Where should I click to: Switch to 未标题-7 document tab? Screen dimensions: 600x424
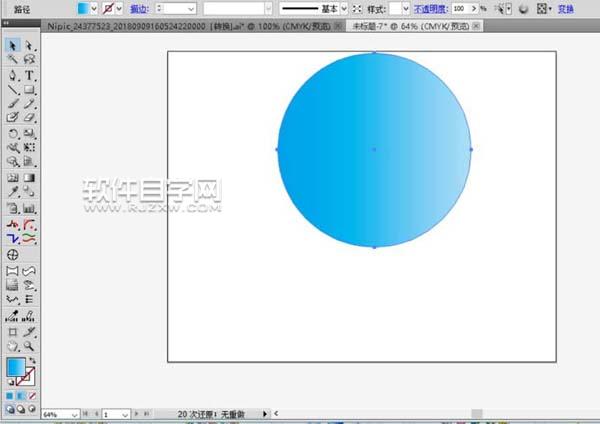[411, 26]
